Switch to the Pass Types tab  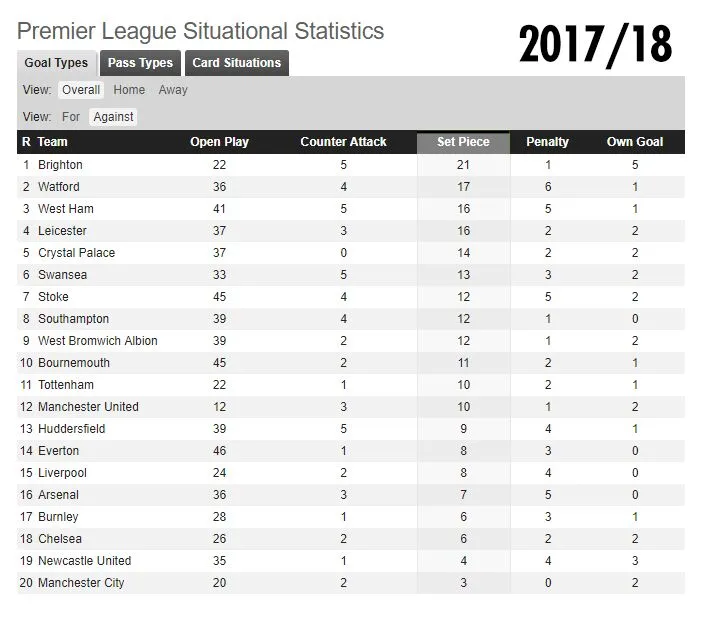(x=140, y=63)
